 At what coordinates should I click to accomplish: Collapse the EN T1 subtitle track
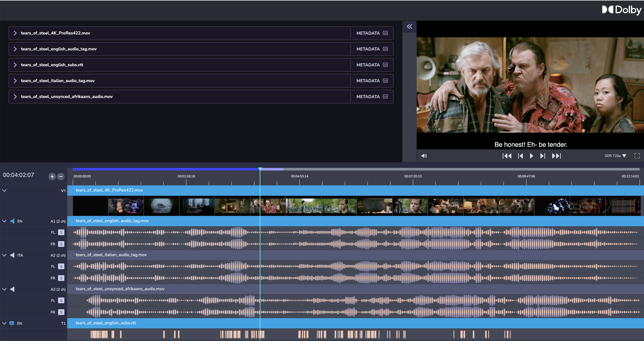tap(4, 323)
